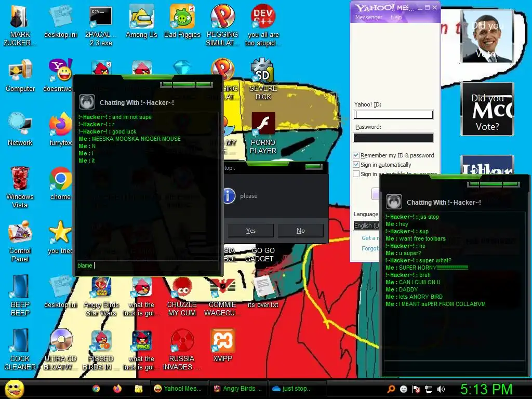
Task: Click the chat message box containing 'blame'
Action: pos(147,265)
